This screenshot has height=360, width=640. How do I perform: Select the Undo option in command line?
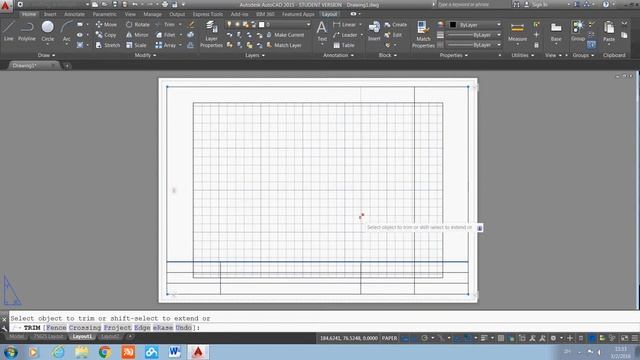click(183, 328)
